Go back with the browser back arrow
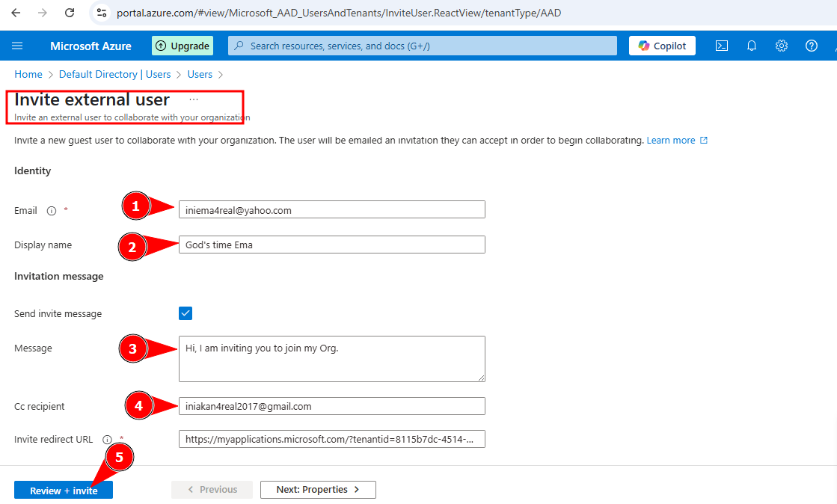The height and width of the screenshot is (504, 837). pos(16,13)
